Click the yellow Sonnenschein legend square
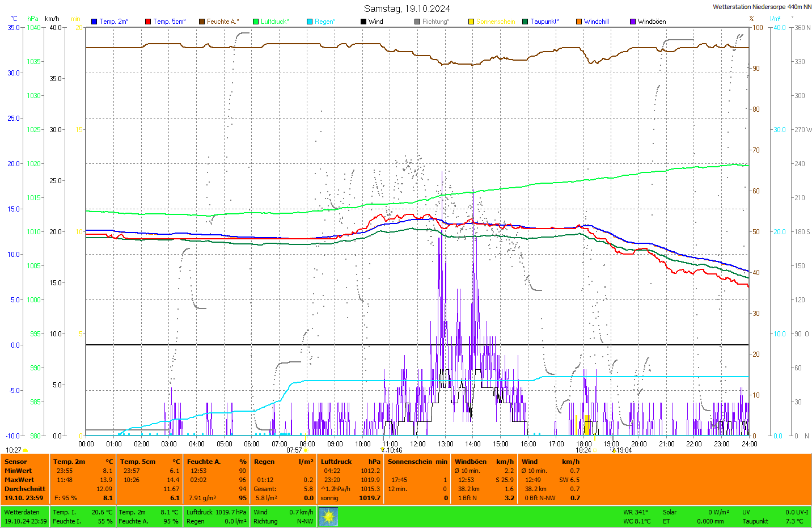 (x=471, y=22)
